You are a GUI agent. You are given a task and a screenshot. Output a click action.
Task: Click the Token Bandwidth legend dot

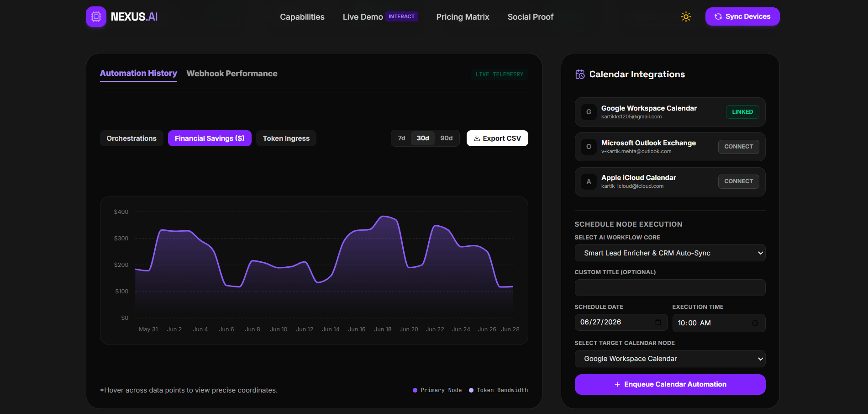[471, 390]
